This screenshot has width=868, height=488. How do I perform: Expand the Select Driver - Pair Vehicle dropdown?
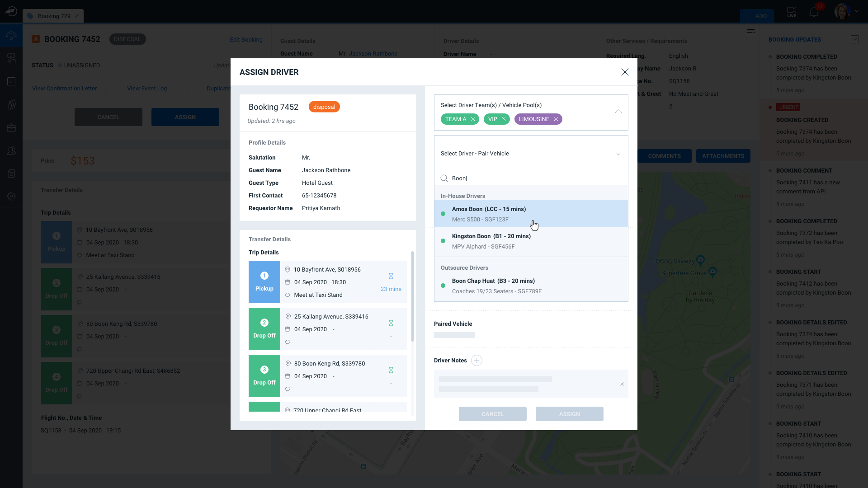tap(618, 154)
